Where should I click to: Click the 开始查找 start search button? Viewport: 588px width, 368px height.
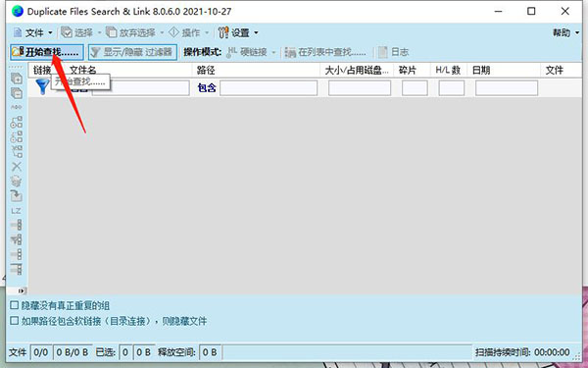pyautogui.click(x=47, y=52)
